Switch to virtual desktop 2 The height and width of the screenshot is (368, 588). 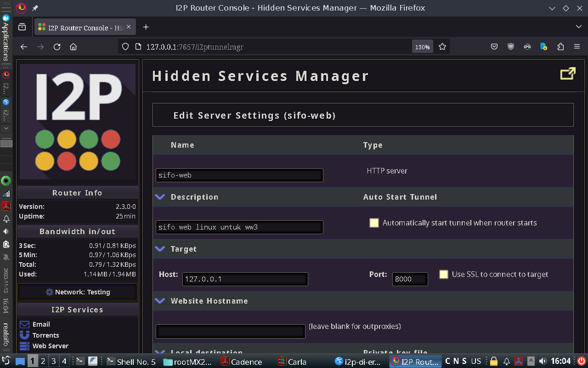(x=43, y=361)
